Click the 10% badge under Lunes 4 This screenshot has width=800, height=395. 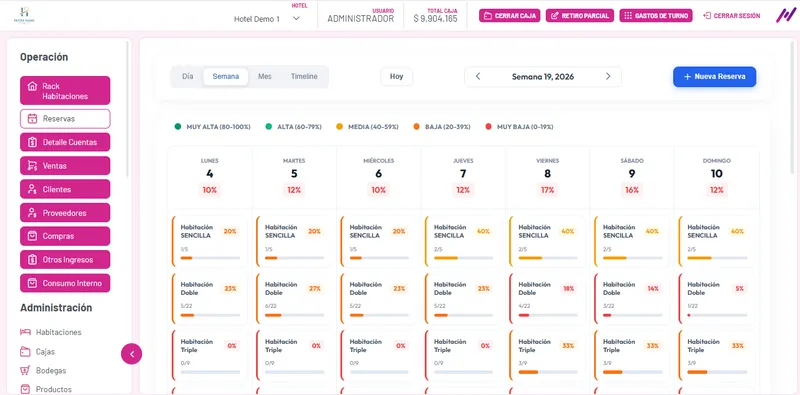210,190
